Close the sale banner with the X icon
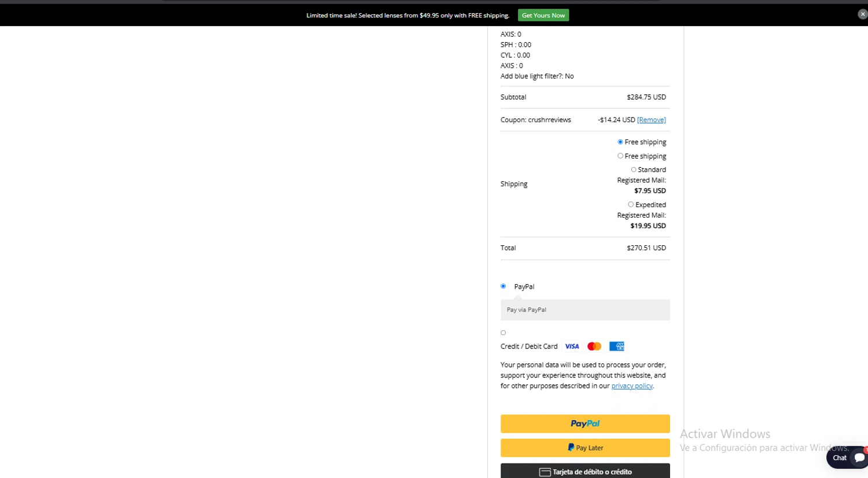 point(862,14)
